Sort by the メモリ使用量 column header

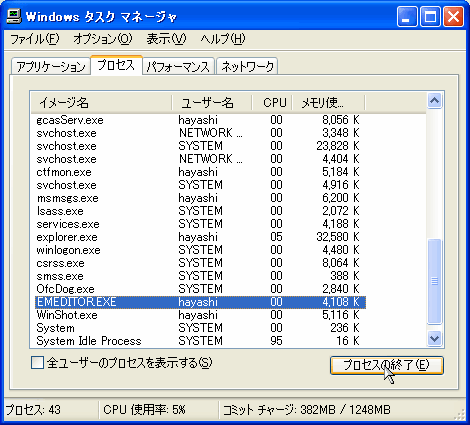click(x=329, y=103)
